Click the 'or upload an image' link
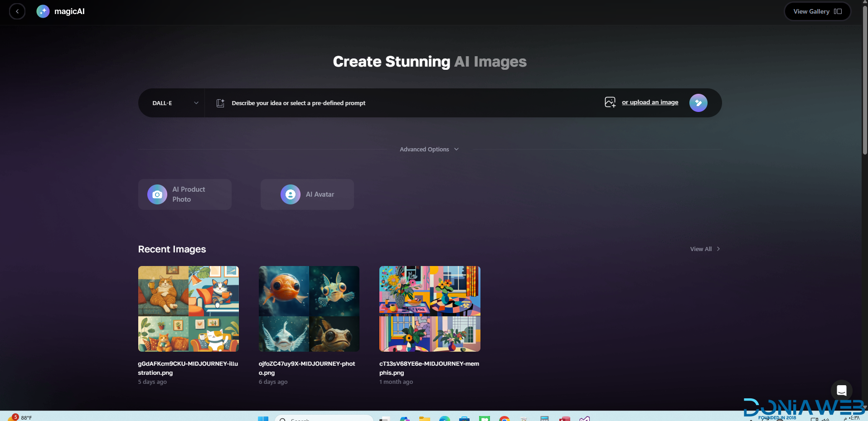The height and width of the screenshot is (421, 868). [650, 102]
